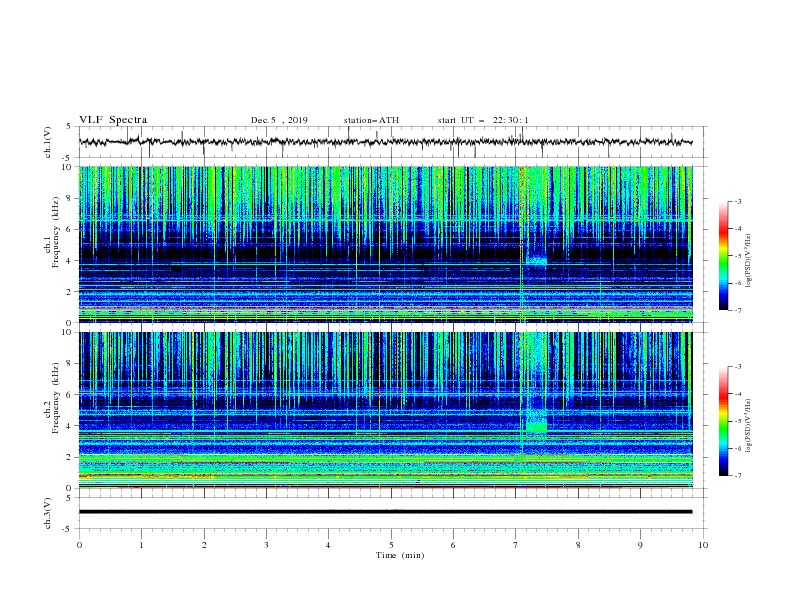Click the green burst near minute 7 in ch.2 spectrogram

(536, 427)
